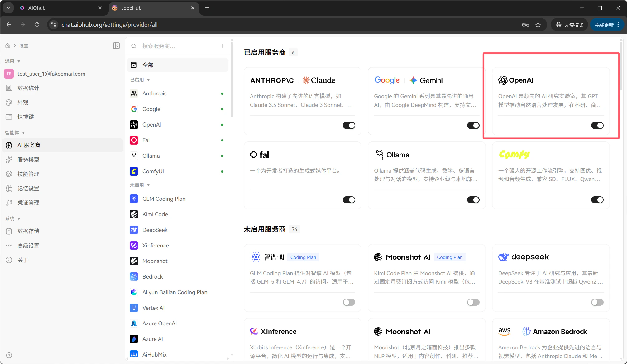Open the 完成更新 browser menu
Image resolution: width=627 pixels, height=364 pixels.
tap(607, 25)
